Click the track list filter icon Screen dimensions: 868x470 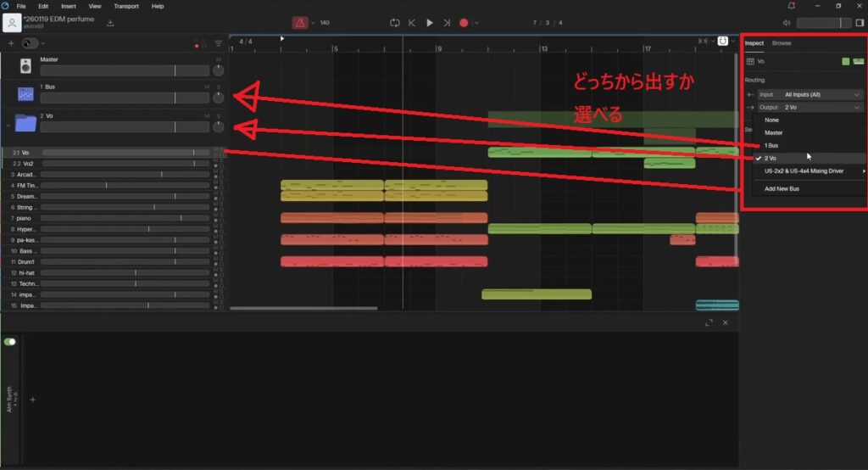(x=218, y=43)
